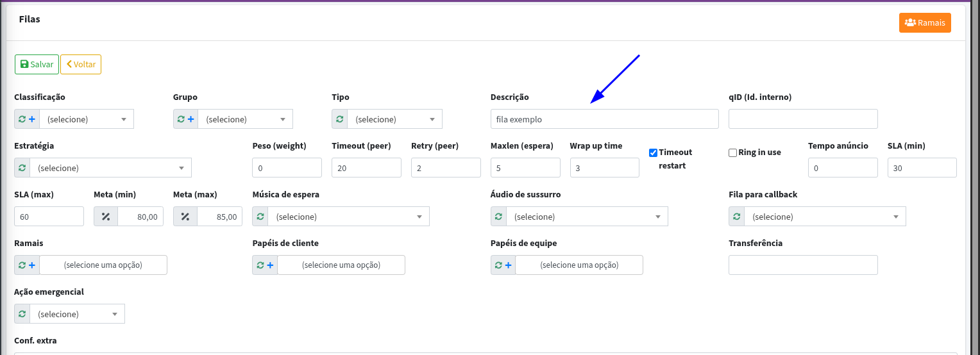This screenshot has height=355, width=980.
Task: Enable the Ring in use checkbox
Action: point(732,153)
